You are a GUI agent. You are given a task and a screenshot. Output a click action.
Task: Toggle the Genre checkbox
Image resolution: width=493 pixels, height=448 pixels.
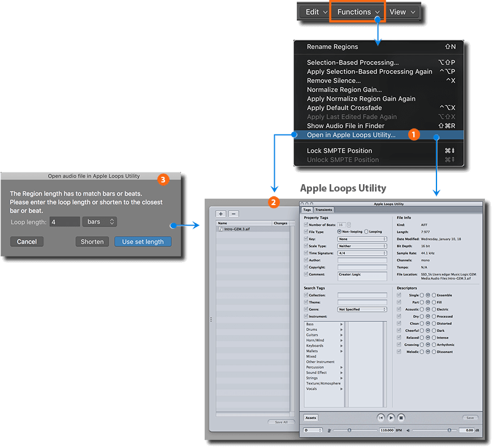pyautogui.click(x=306, y=310)
